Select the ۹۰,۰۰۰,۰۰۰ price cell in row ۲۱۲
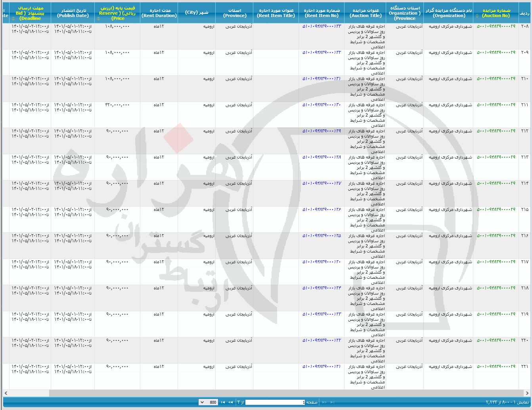The height and width of the screenshot is (410, 532). [117, 141]
